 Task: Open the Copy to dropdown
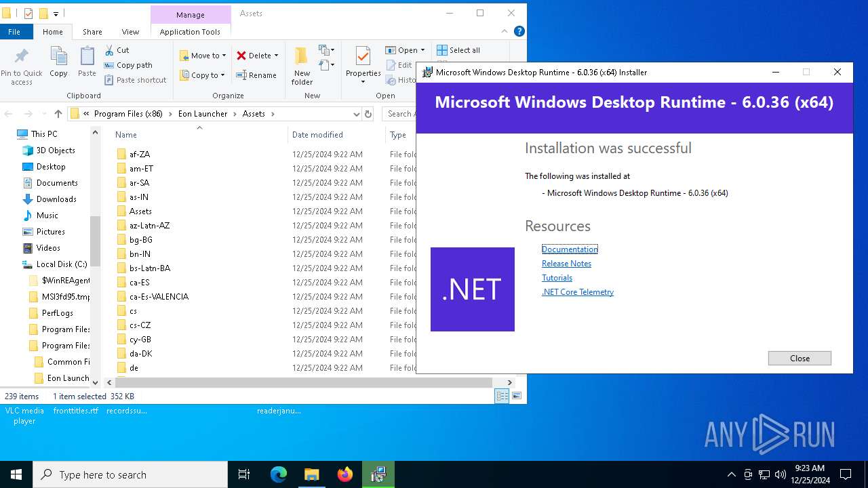coord(202,75)
